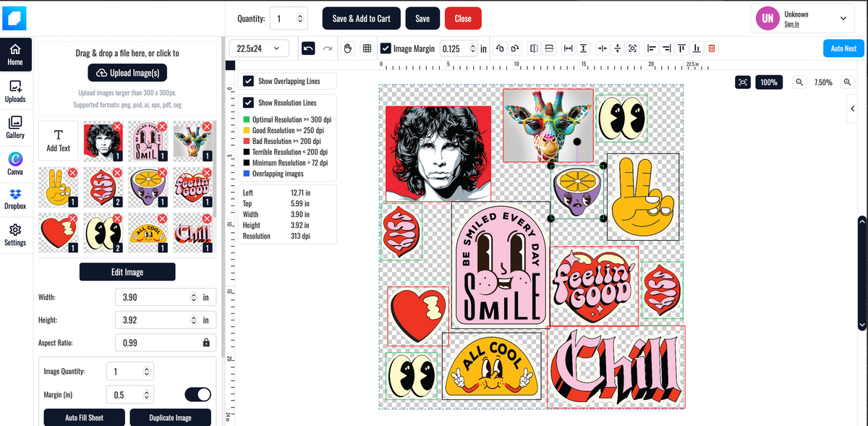Adjust the Quantity stepper arrows
This screenshot has width=868, height=426.
click(x=301, y=19)
